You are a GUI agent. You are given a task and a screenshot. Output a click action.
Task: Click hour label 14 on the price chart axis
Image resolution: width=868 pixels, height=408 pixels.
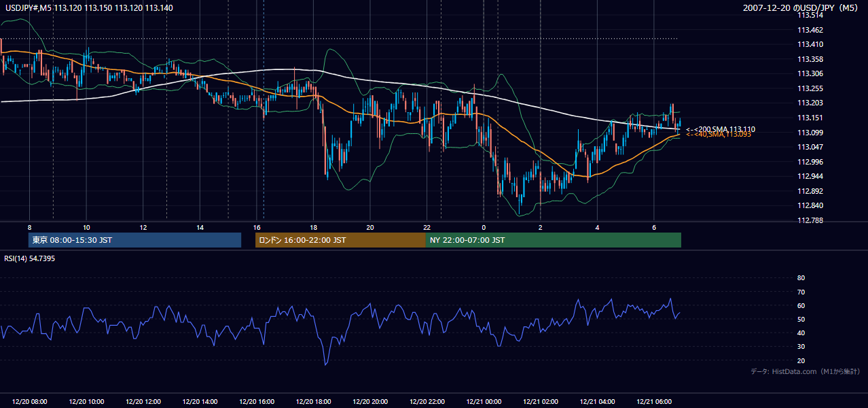tap(200, 227)
